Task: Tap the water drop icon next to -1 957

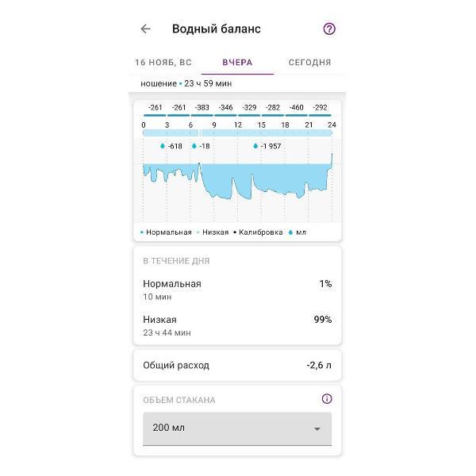Action: click(255, 146)
